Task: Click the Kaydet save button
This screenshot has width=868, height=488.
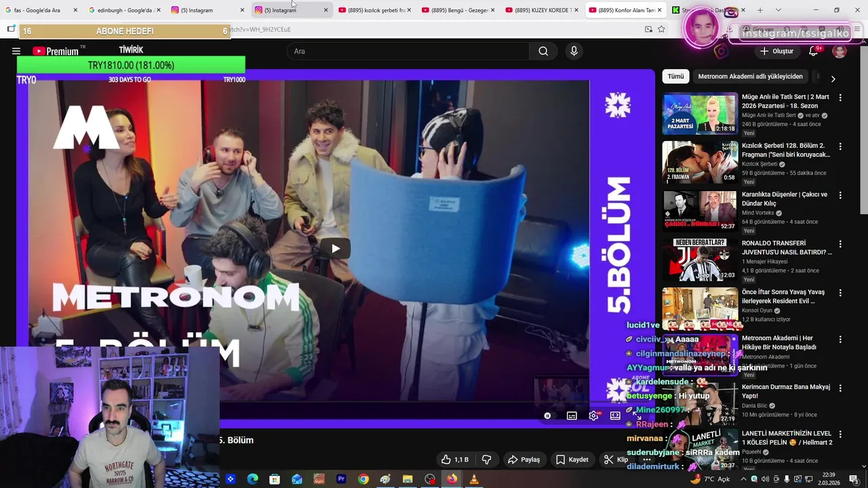Action: point(572,460)
